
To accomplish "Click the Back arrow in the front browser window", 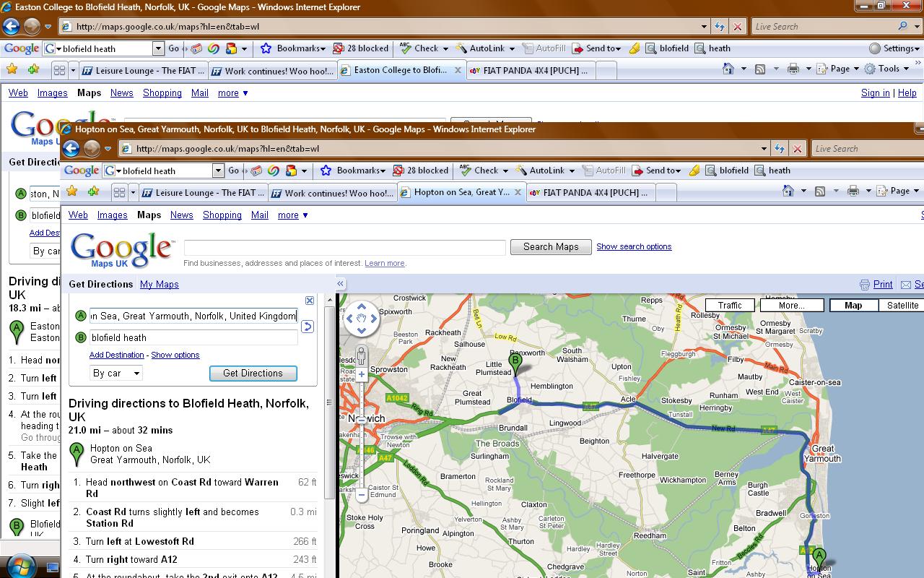I will (71, 148).
